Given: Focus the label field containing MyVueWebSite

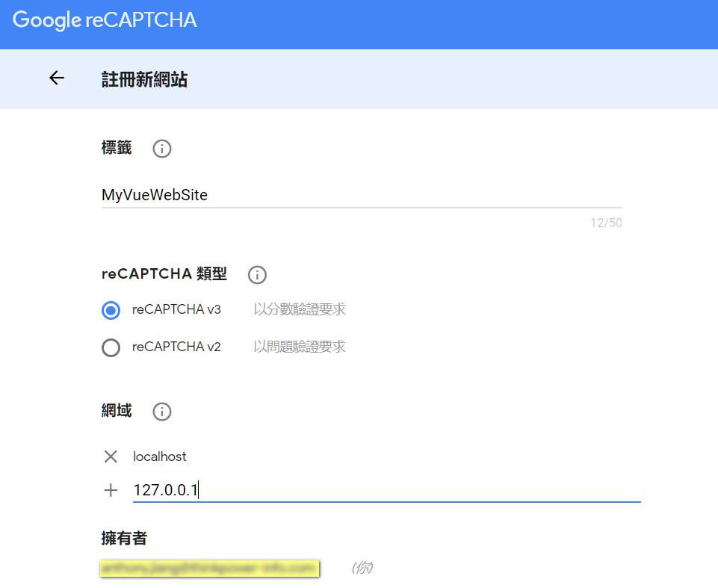Looking at the screenshot, I should pos(362,195).
